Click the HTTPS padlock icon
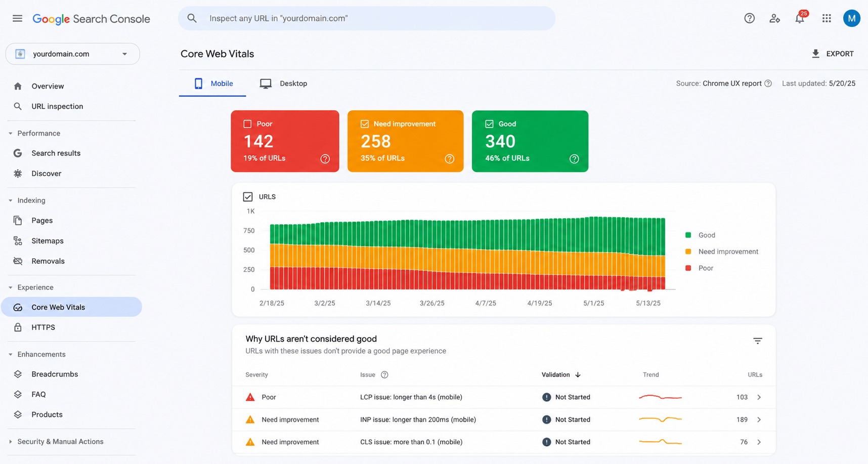This screenshot has width=868, height=464. tap(18, 327)
